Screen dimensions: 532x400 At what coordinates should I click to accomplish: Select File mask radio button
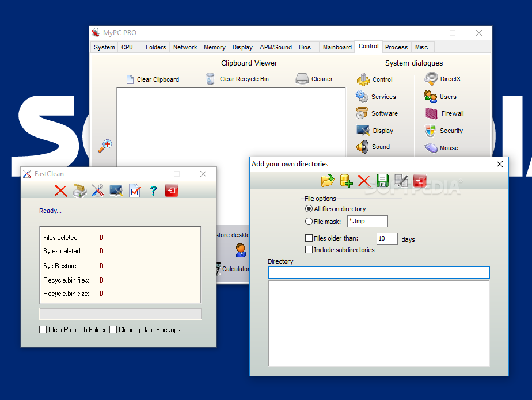point(309,221)
